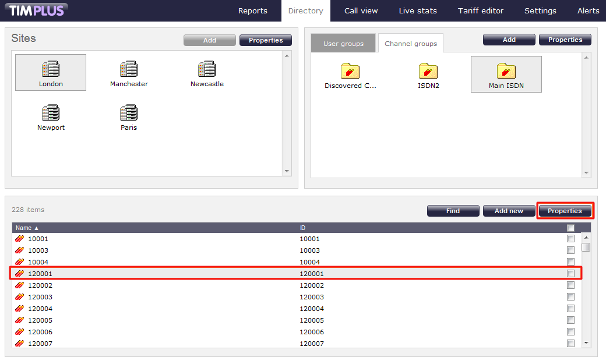606x364 pixels.
Task: Open the Discovered channel group folder
Action: pos(350,72)
